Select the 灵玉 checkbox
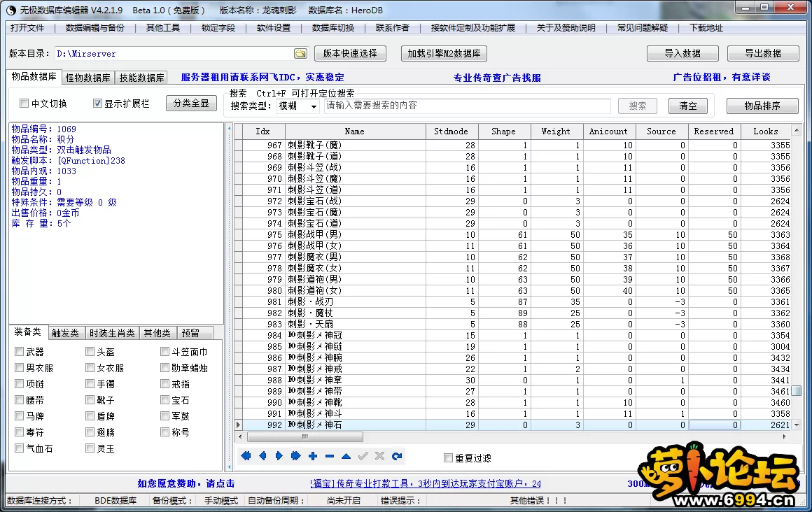812x512 pixels. click(x=90, y=448)
